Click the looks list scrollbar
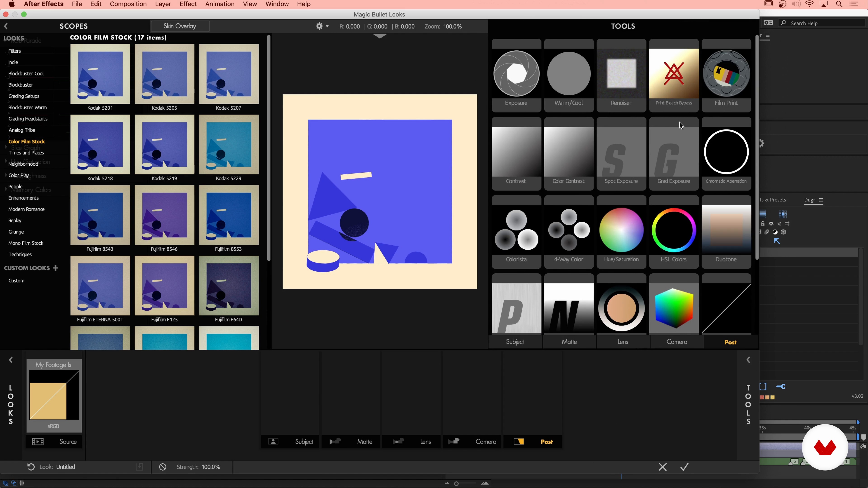The height and width of the screenshot is (488, 868). [269, 148]
